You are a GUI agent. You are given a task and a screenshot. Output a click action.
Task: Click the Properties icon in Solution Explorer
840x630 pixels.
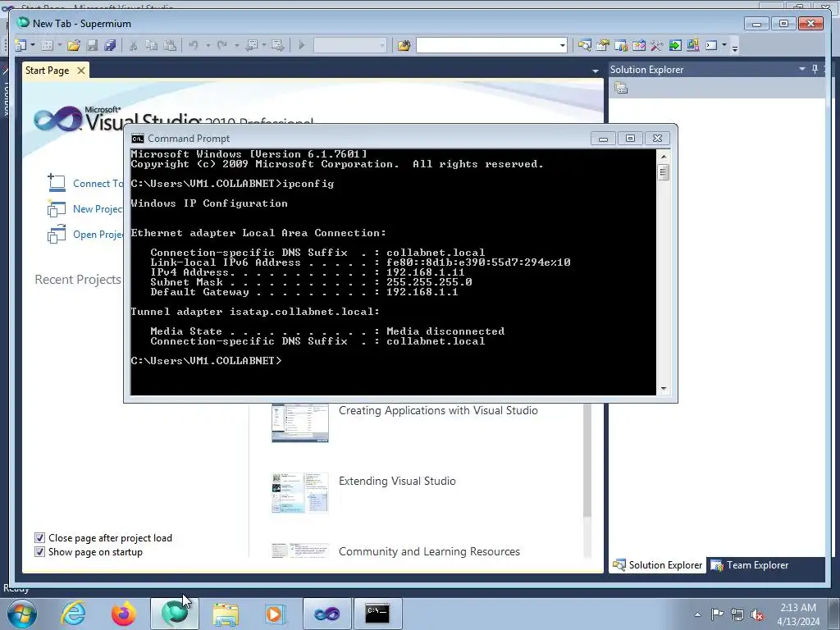(622, 88)
